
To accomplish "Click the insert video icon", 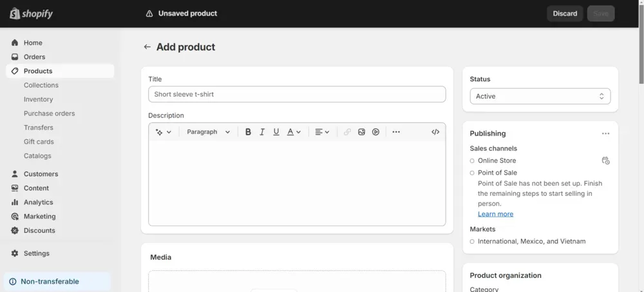I will coord(376,132).
